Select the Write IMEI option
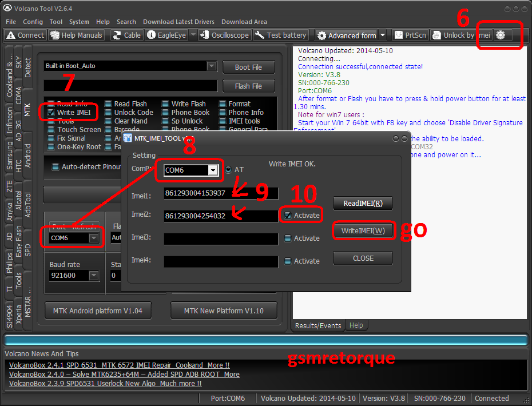 (51, 113)
